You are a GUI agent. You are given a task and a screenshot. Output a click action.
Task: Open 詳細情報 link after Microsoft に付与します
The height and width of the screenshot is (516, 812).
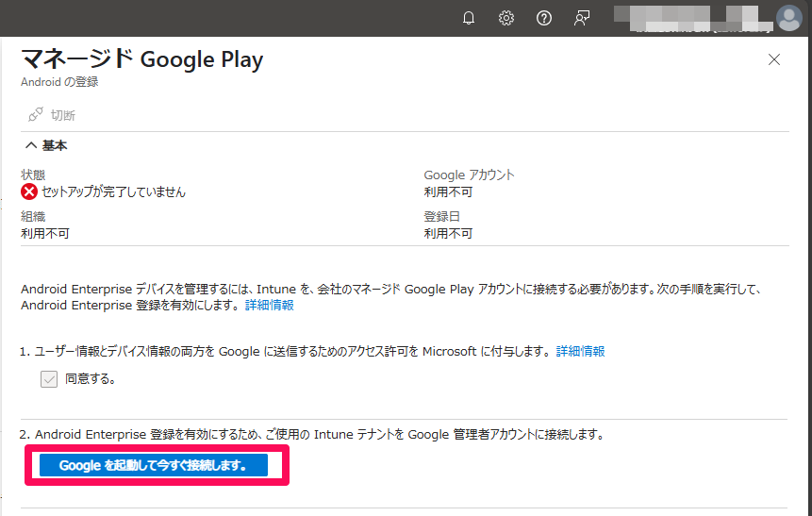point(580,351)
